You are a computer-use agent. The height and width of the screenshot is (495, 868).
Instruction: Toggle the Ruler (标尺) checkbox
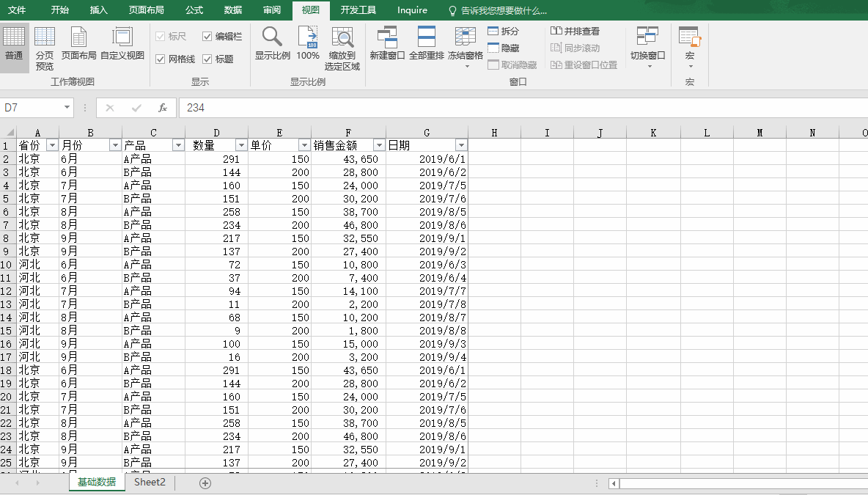pyautogui.click(x=171, y=37)
